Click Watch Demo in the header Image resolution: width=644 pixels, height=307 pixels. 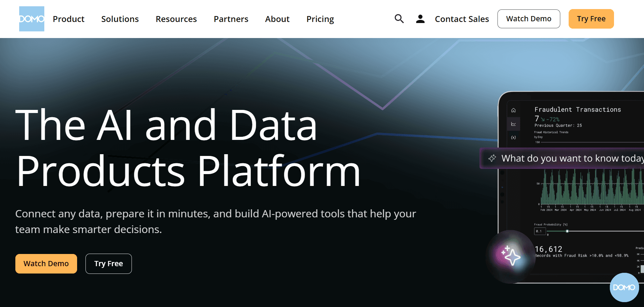[x=529, y=19]
